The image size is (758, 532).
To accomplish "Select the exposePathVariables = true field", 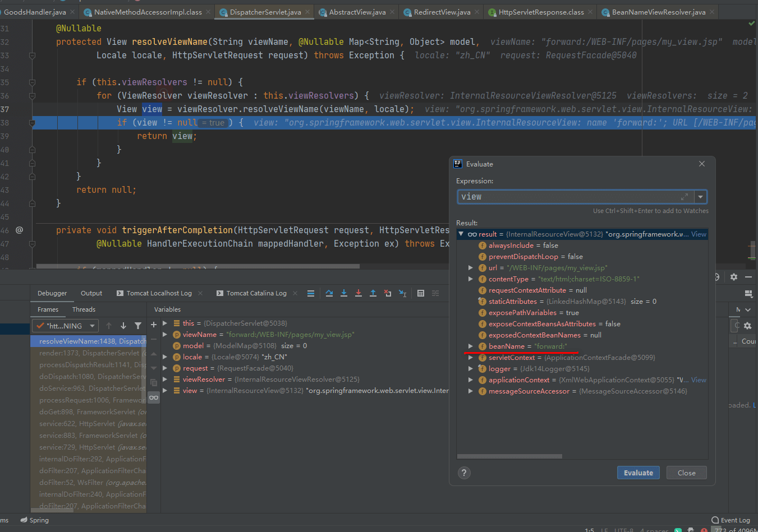I will pos(582,313).
